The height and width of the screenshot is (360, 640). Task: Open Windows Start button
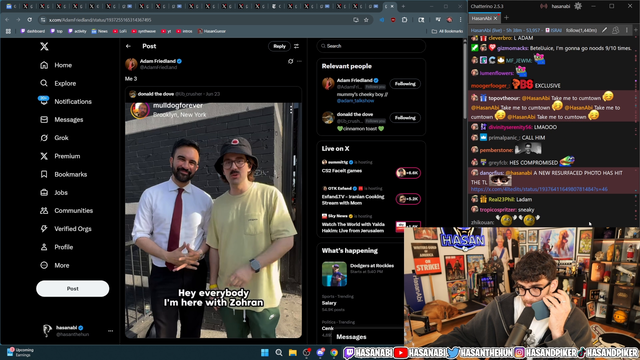[265, 353]
